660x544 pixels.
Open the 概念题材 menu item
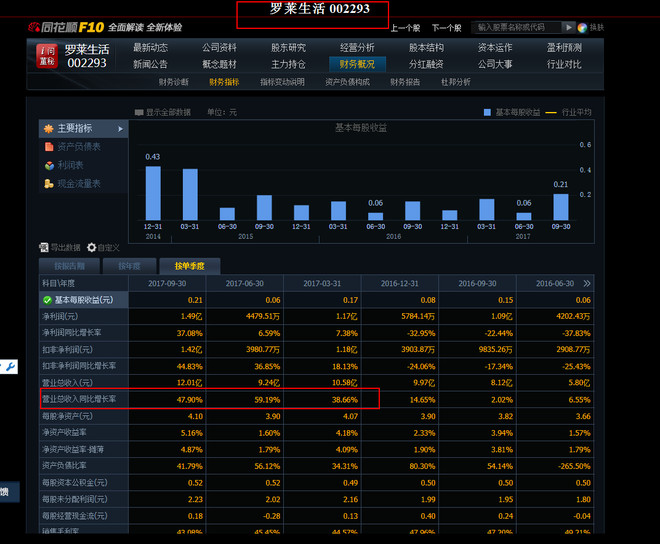click(x=219, y=64)
